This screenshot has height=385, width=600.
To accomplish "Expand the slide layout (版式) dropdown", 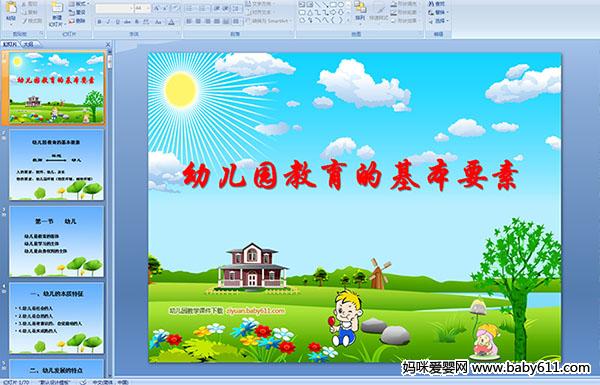I will point(79,4).
